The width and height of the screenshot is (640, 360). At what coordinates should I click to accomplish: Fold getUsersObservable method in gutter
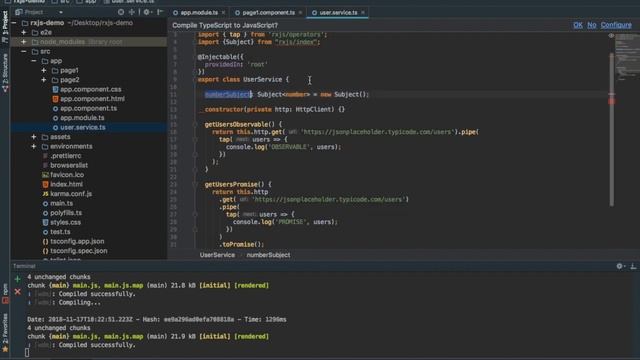point(195,124)
